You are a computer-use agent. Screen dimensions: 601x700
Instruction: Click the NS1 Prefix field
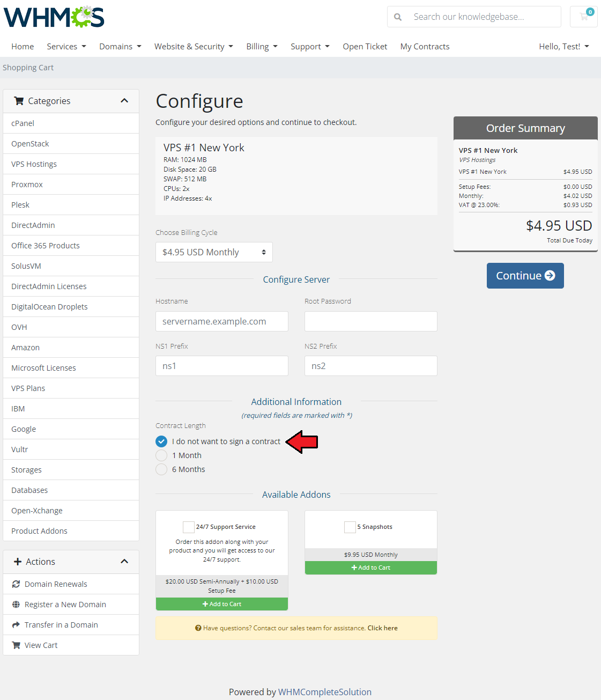(222, 366)
